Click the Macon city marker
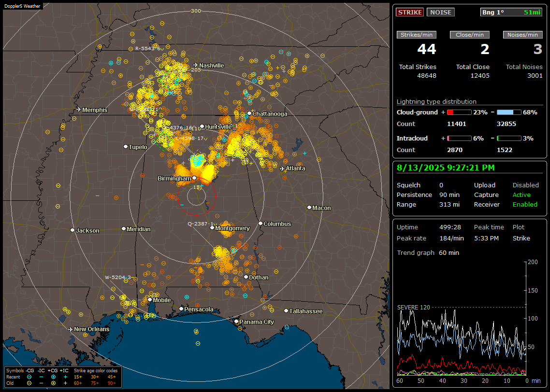The height and width of the screenshot is (392, 550). tap(309, 208)
